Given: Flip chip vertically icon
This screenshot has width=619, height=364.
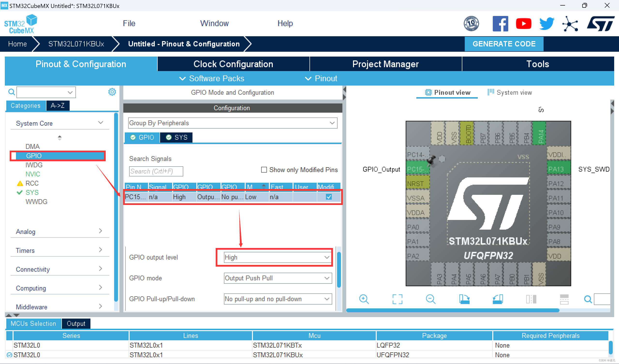Looking at the screenshot, I should pos(564,299).
